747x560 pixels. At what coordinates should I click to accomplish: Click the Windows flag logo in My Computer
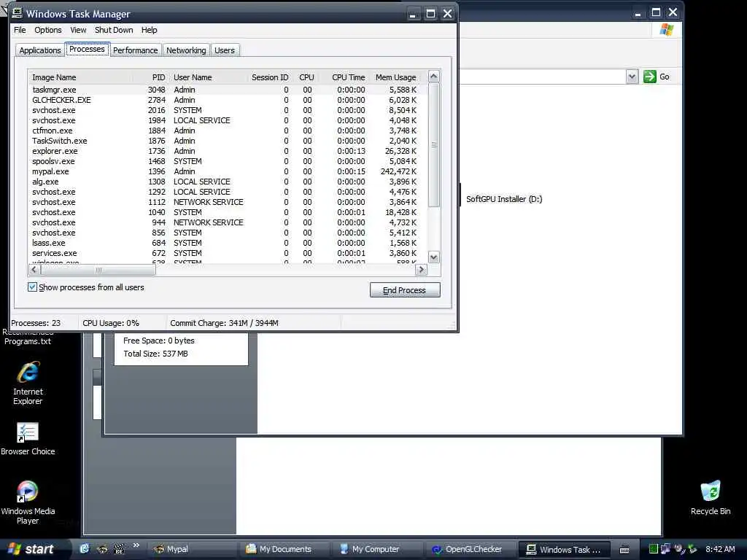(667, 30)
